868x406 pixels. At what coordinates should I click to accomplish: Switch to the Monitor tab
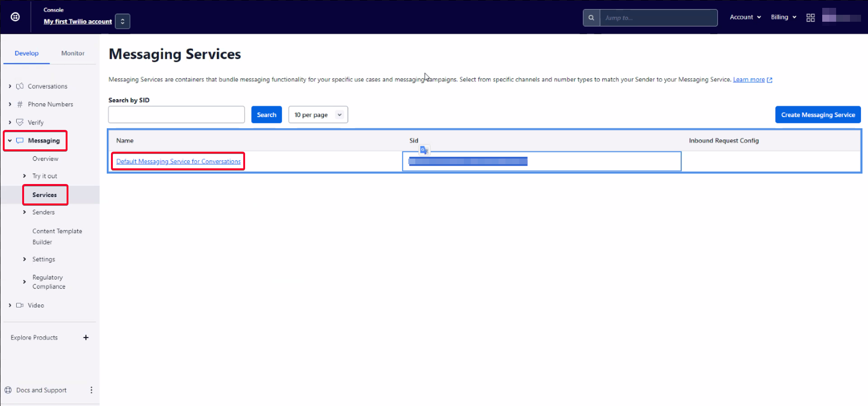73,53
